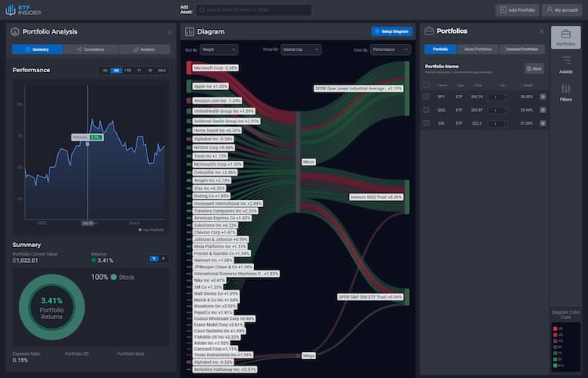The width and height of the screenshot is (588, 378).
Task: Open the Group By Market Cap dropdown
Action: click(x=301, y=49)
